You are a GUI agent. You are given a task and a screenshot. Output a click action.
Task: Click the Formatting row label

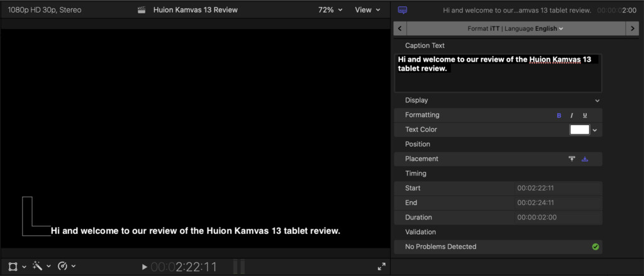pyautogui.click(x=422, y=115)
